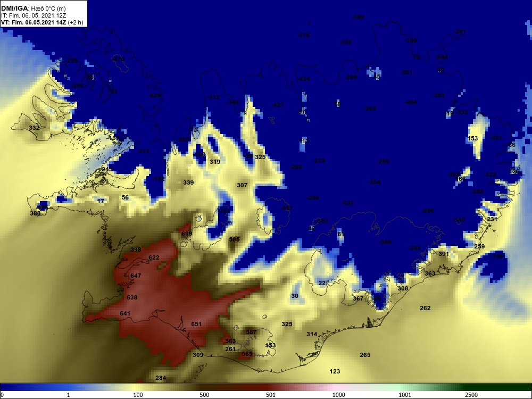This screenshot has width=532, height=399.
Task: Click the map value 259
Action: (479, 246)
